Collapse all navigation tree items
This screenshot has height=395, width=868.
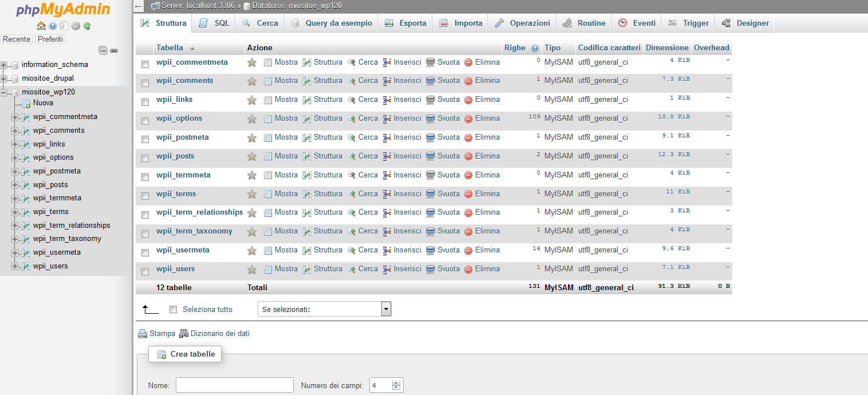[x=103, y=50]
